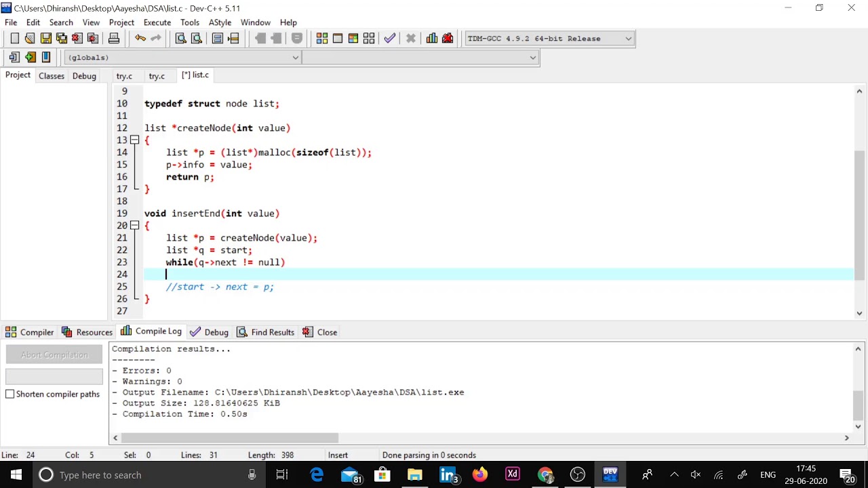Image resolution: width=868 pixels, height=488 pixels.
Task: Open Windows Start menu
Action: [x=16, y=475]
